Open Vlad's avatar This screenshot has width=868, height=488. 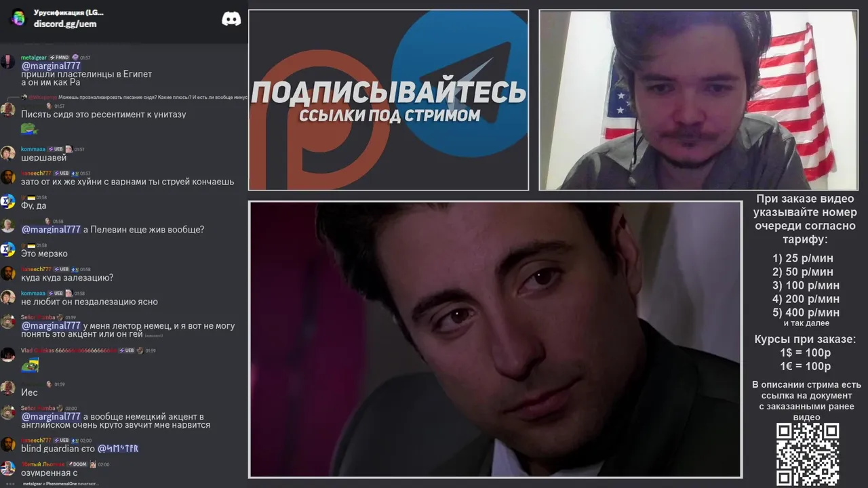(7, 354)
